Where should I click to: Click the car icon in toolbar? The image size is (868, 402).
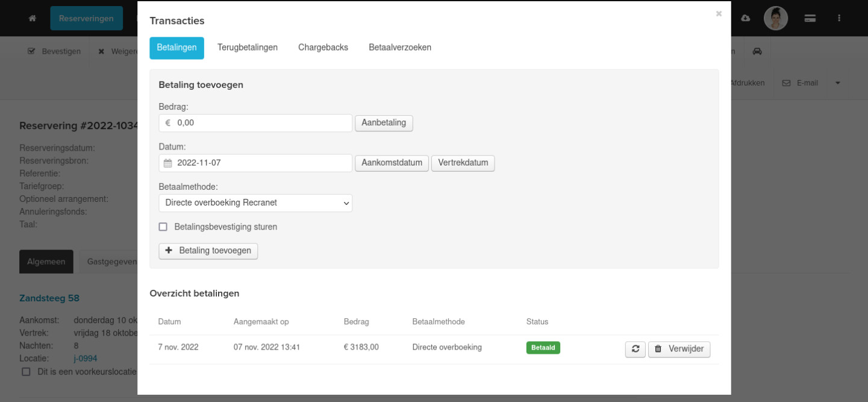click(757, 51)
